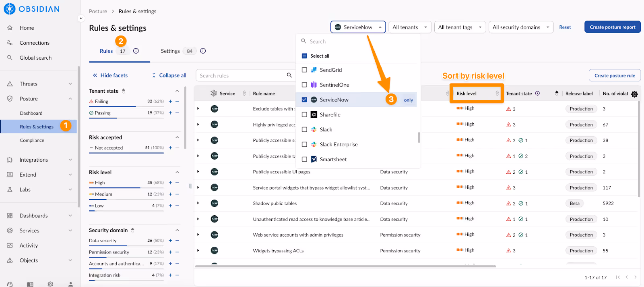
Task: Click the Create posture rule button
Action: [615, 75]
